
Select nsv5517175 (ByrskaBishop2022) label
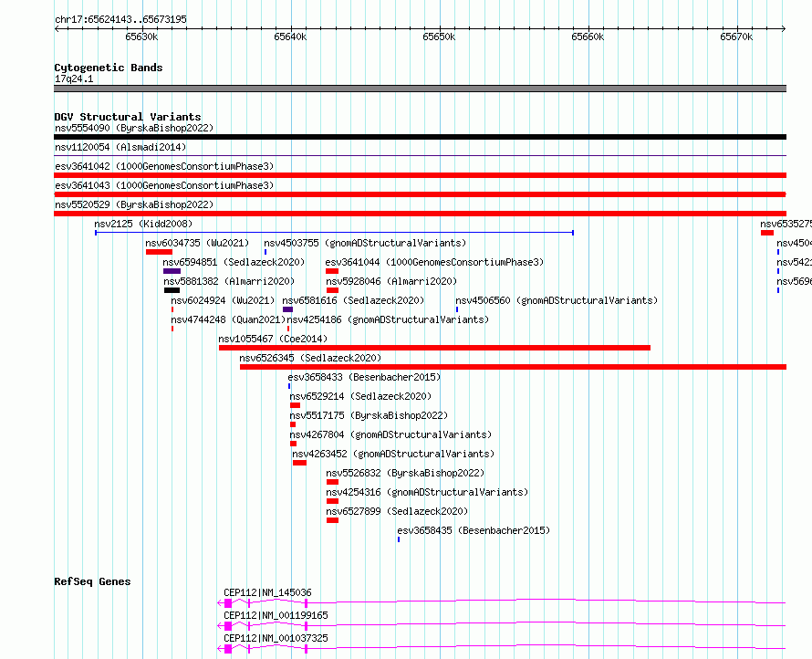369,415
